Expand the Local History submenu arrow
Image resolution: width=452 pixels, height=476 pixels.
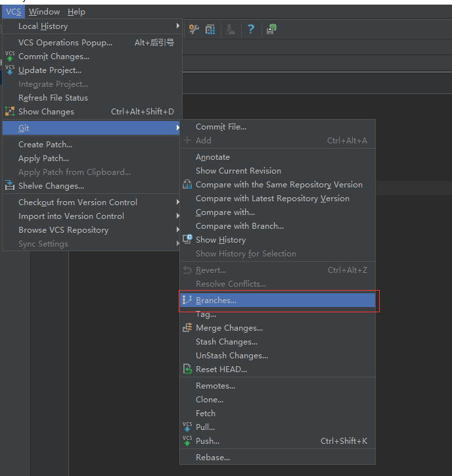point(178,26)
